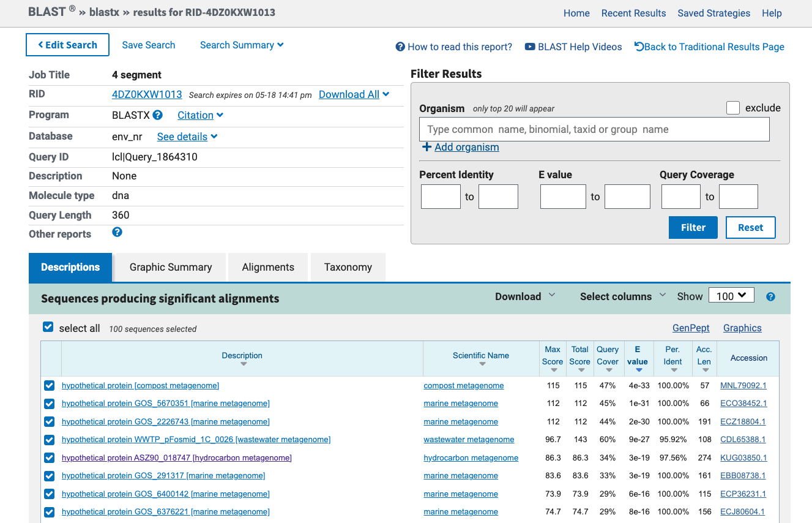This screenshot has width=812, height=523.
Task: Check the exclude organism checkbox
Action: [733, 108]
